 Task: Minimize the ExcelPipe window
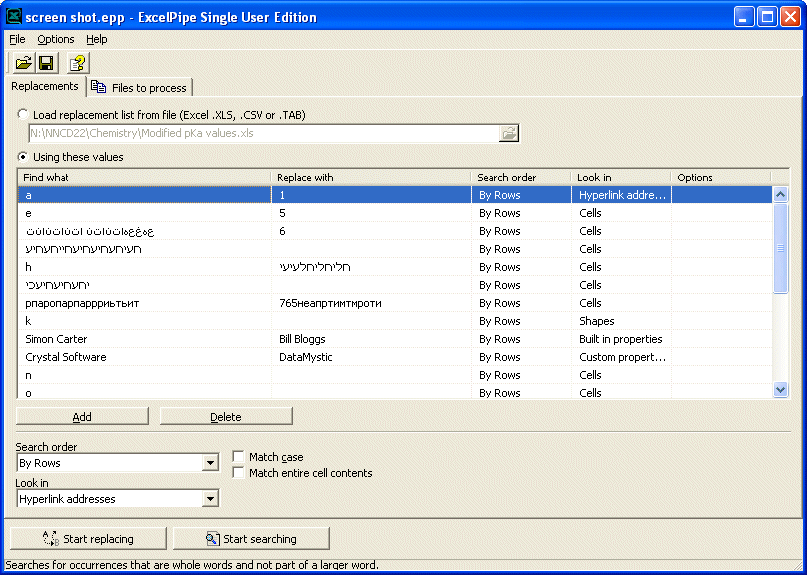click(x=744, y=17)
